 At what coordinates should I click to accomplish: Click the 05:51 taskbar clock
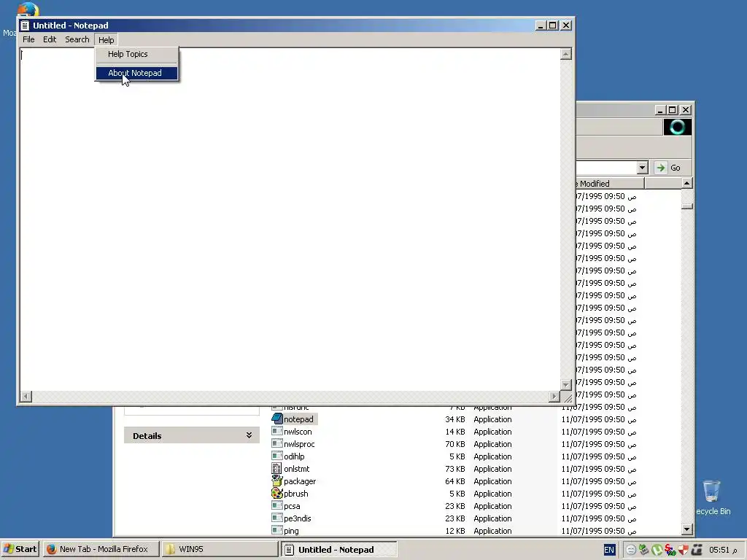(x=723, y=550)
